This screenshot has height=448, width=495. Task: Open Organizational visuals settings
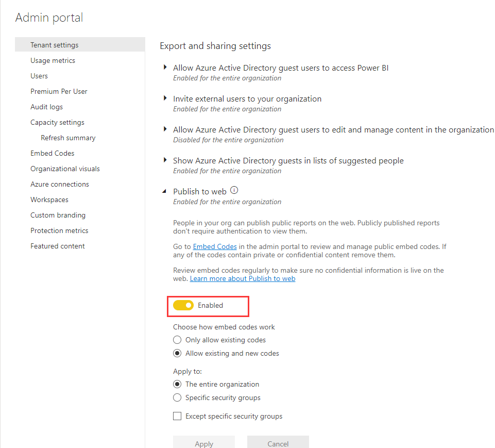[x=65, y=169]
